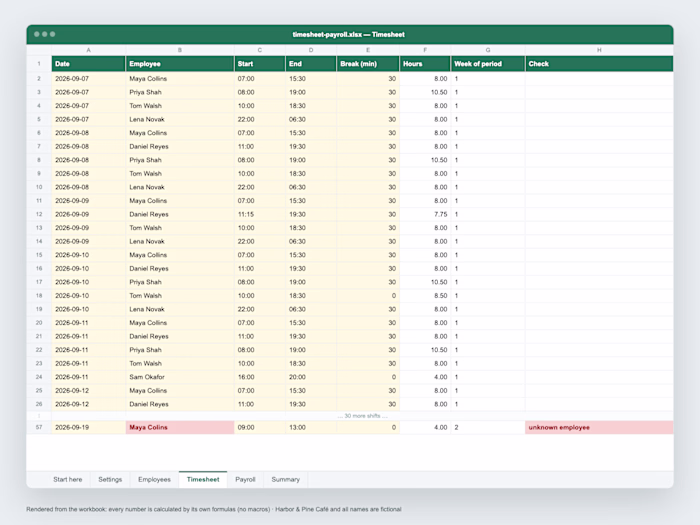Viewport: 700px width, 525px height.
Task: Click the Start header cell
Action: (x=260, y=64)
